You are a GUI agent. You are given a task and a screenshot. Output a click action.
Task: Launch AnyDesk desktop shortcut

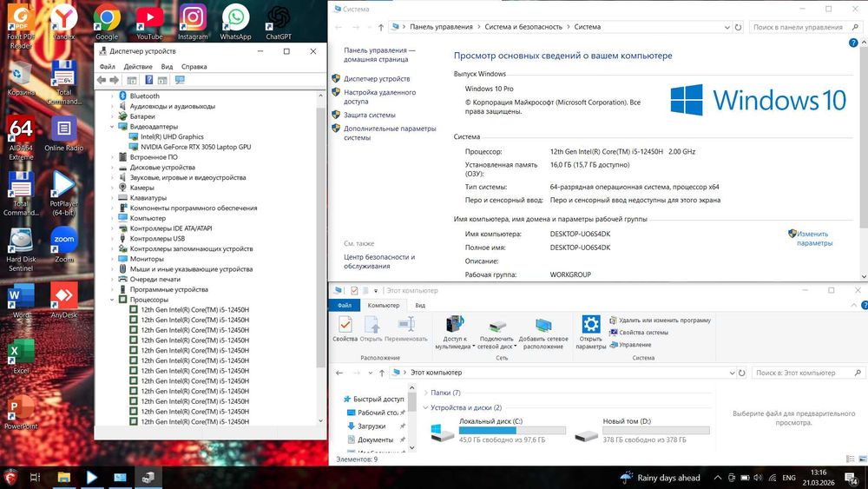pos(63,301)
